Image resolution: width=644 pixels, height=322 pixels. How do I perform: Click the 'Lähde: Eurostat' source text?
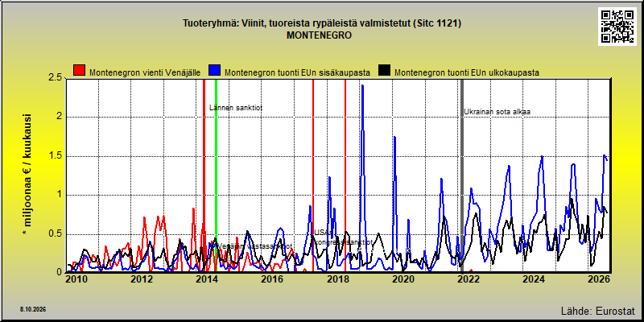coord(597,310)
